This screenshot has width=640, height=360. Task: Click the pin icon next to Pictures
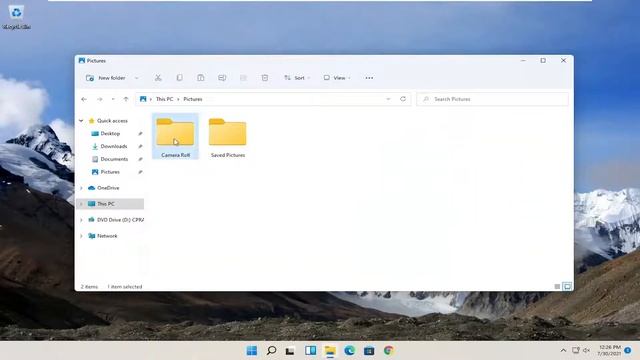click(x=140, y=172)
